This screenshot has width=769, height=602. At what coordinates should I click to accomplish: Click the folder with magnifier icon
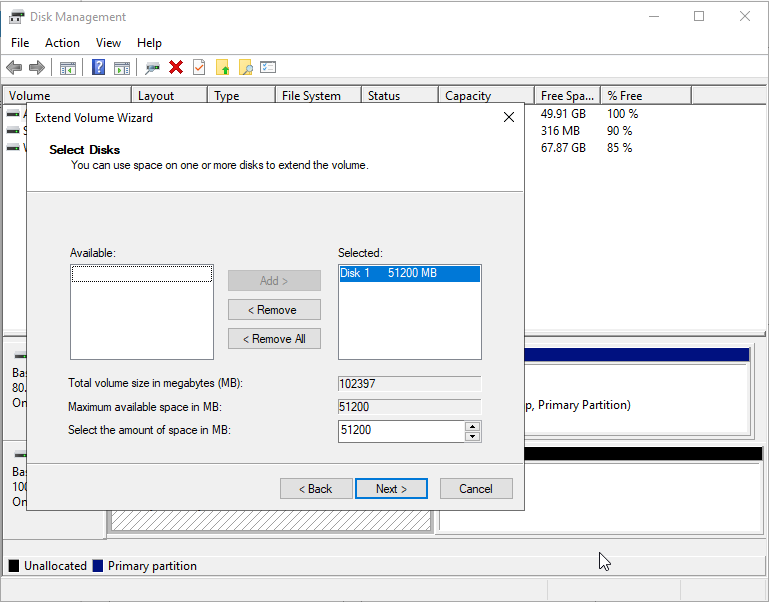(245, 67)
